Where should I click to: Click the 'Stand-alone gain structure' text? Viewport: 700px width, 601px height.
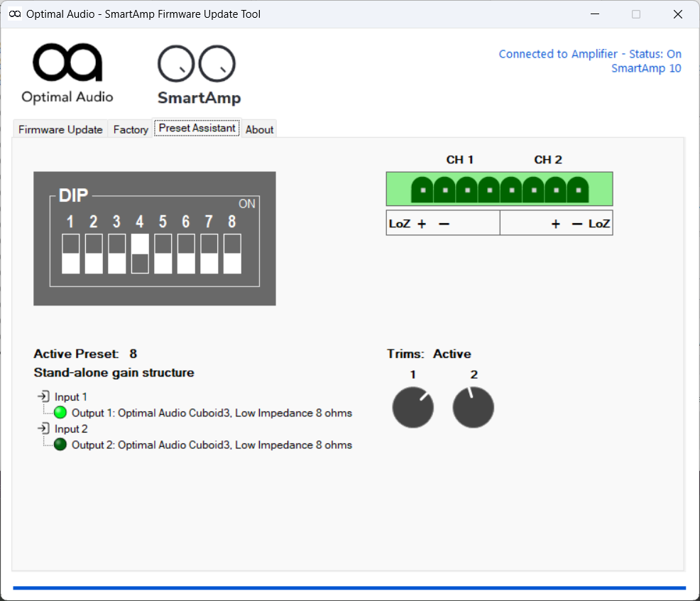[x=114, y=373]
